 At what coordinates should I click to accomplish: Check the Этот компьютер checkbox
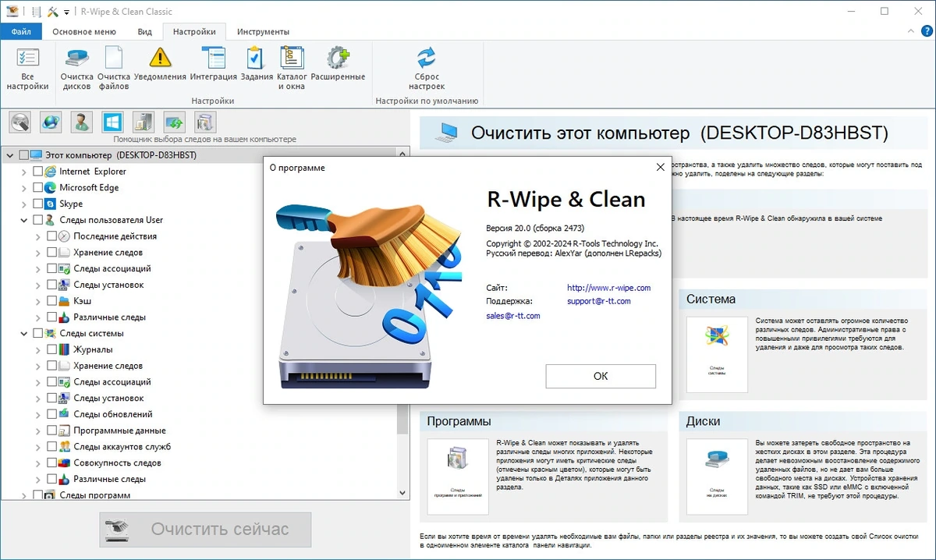click(23, 155)
